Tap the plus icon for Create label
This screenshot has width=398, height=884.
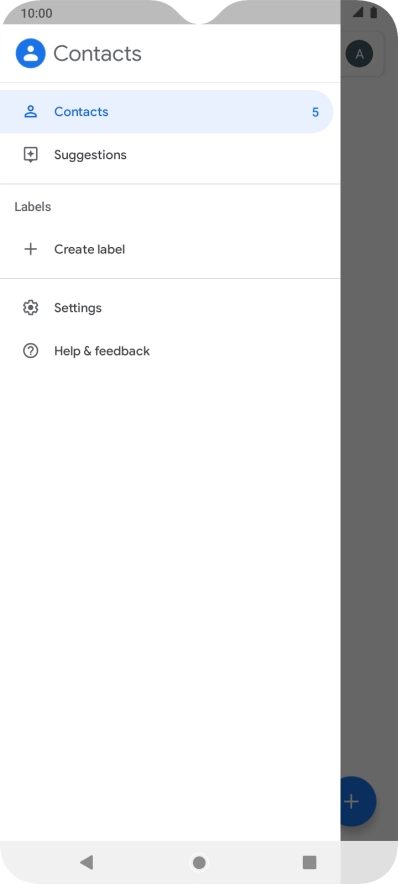pyautogui.click(x=30, y=249)
